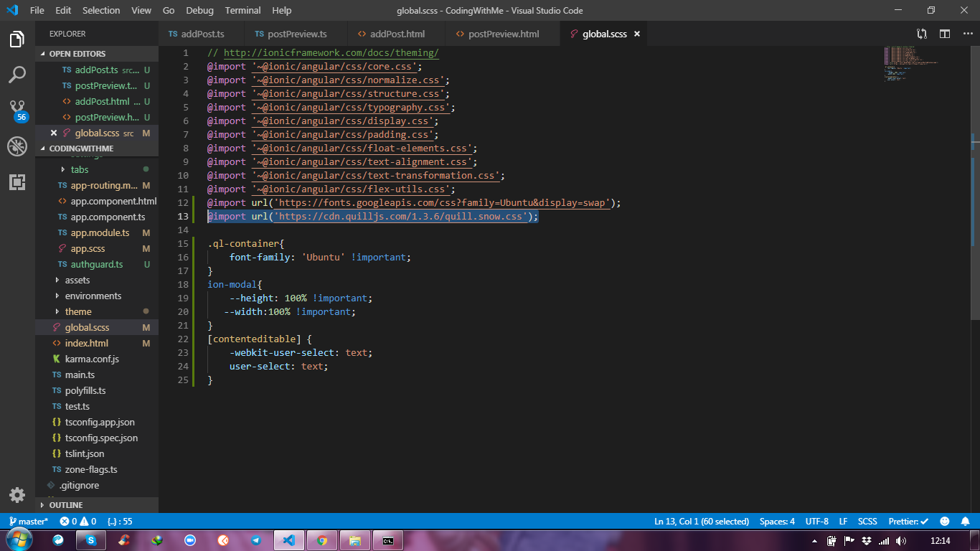Open Google Chrome from the taskbar

coord(322,540)
